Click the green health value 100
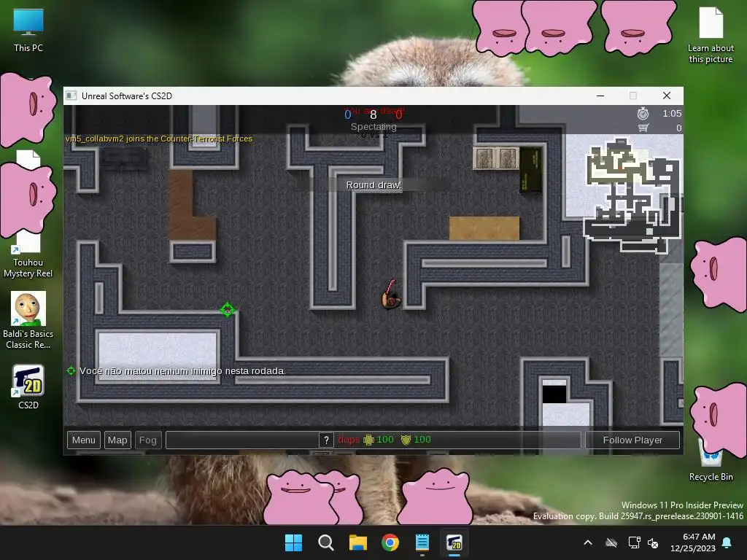747x560 pixels. pos(385,440)
